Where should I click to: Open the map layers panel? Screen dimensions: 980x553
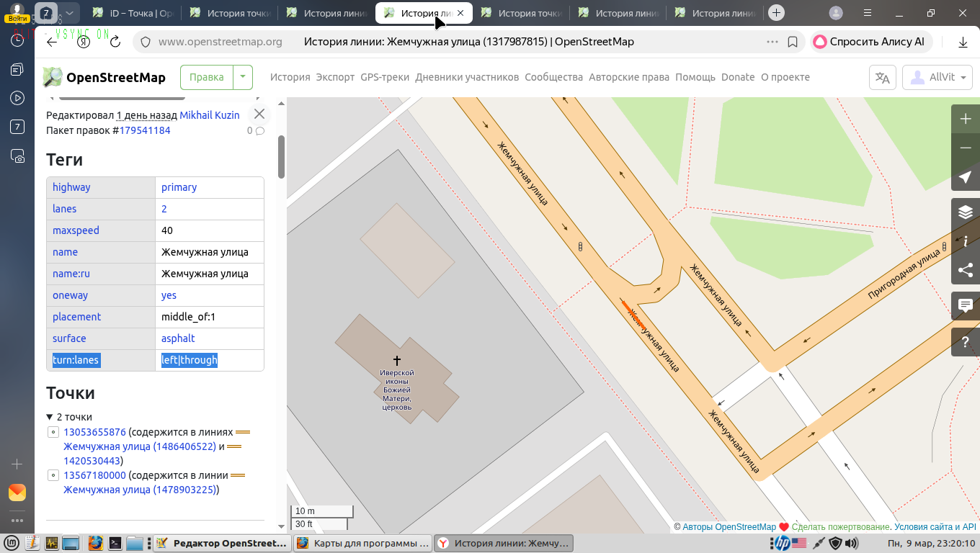pos(966,212)
